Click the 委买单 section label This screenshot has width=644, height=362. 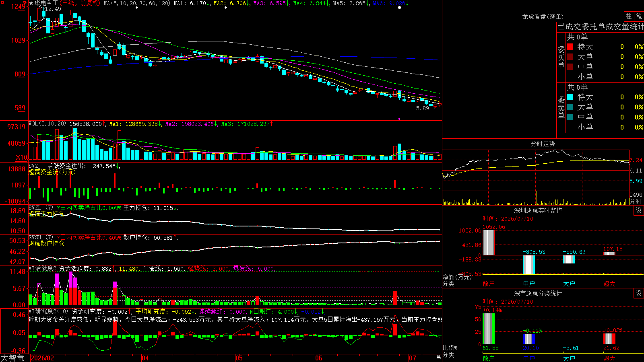[561, 57]
